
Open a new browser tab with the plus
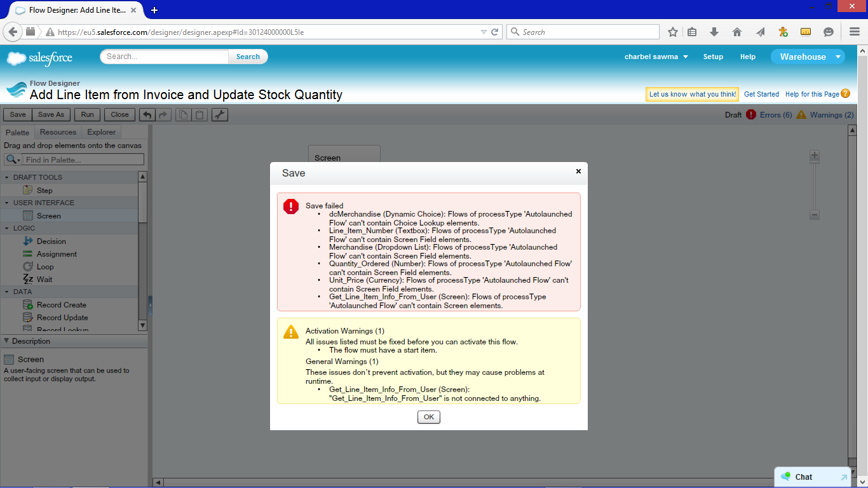[154, 10]
